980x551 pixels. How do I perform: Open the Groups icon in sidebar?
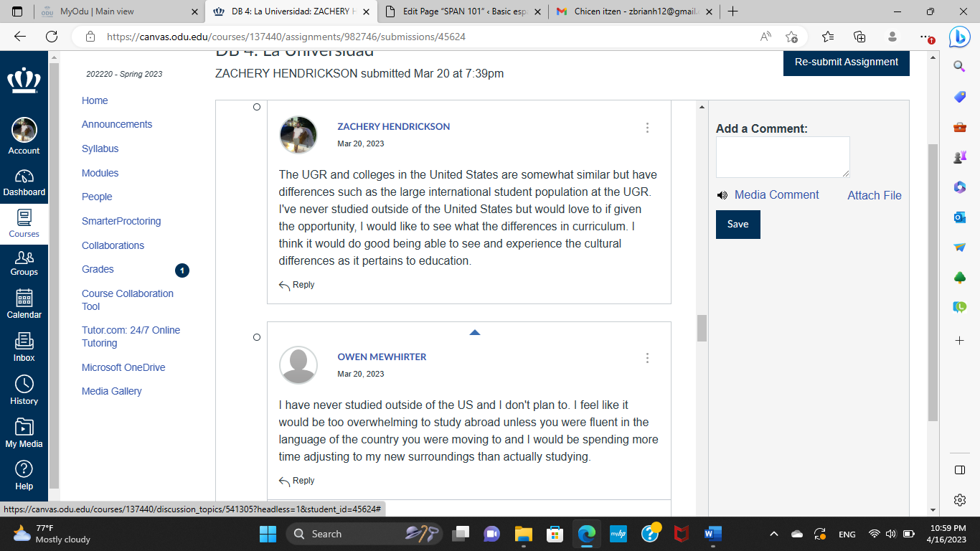[x=24, y=257]
